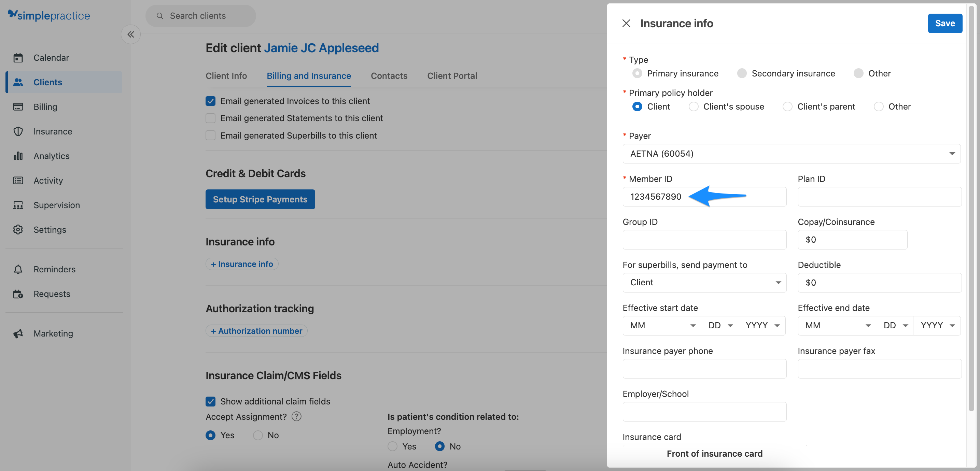Click the Supervision icon in sidebar
The height and width of the screenshot is (471, 980).
click(18, 205)
